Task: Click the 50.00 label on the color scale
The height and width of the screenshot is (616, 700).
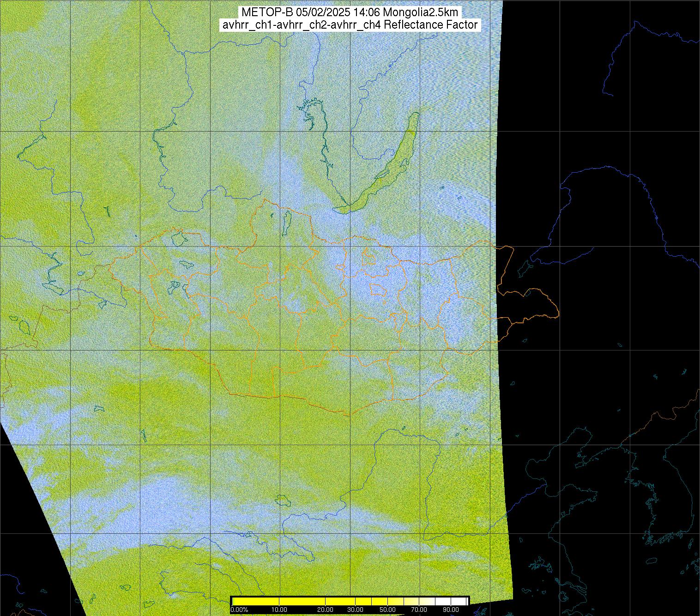Action: (388, 610)
